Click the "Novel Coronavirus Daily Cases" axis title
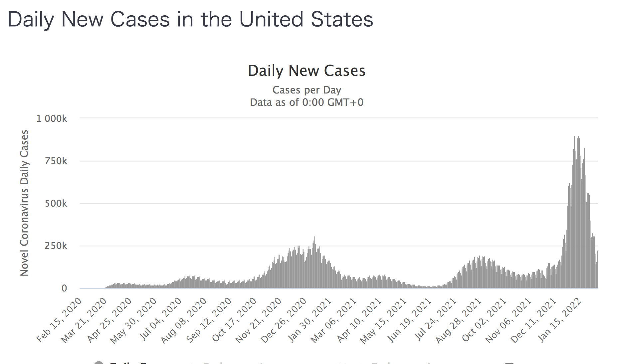This screenshot has width=619, height=364. tap(24, 203)
